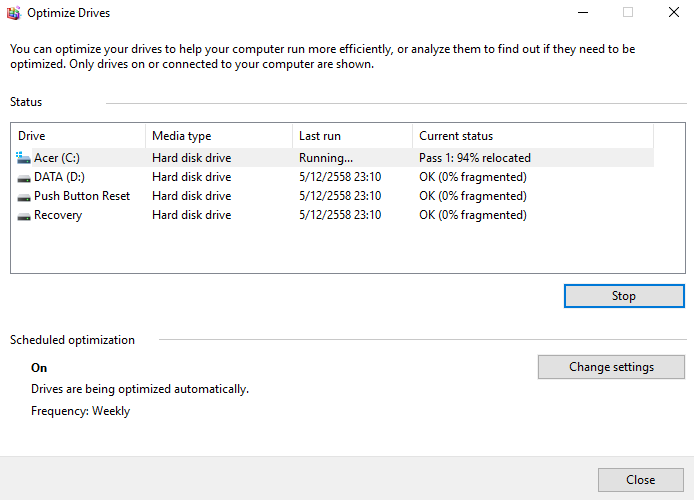
Task: Click the DATA drive's last run date
Action: pyautogui.click(x=340, y=177)
